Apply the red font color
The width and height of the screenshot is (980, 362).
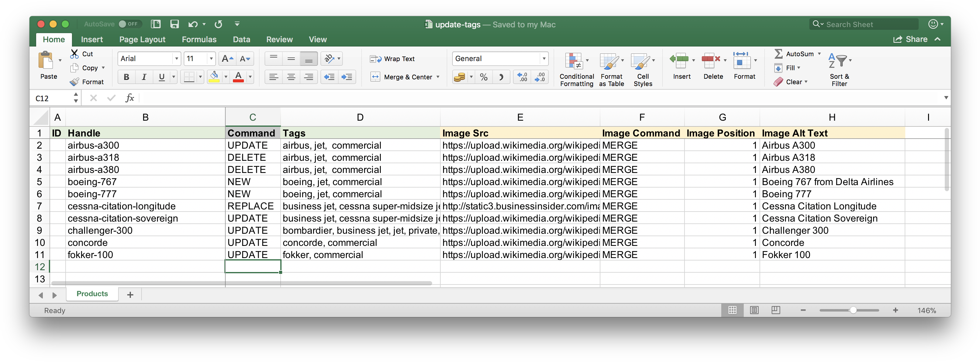click(x=238, y=77)
